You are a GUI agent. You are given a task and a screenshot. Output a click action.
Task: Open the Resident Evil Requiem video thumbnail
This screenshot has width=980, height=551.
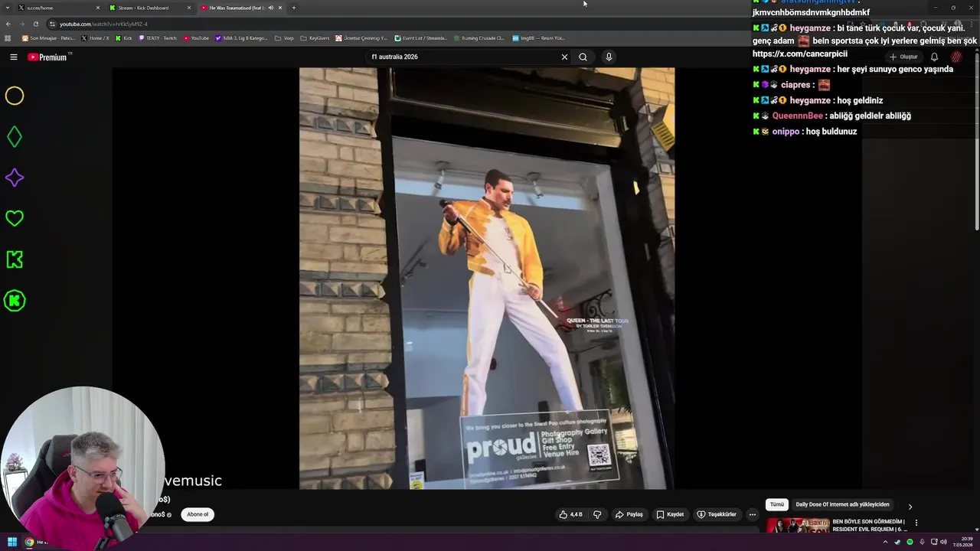pyautogui.click(x=798, y=526)
